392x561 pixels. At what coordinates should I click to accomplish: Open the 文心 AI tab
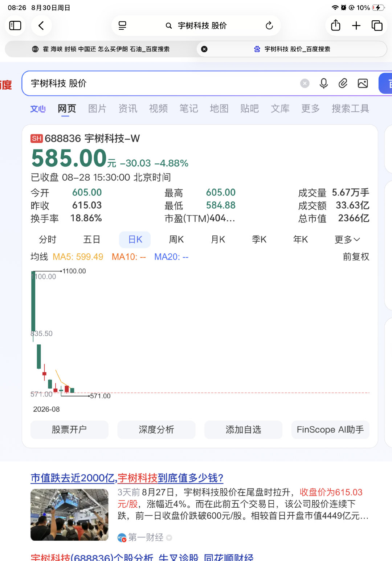coord(38,108)
